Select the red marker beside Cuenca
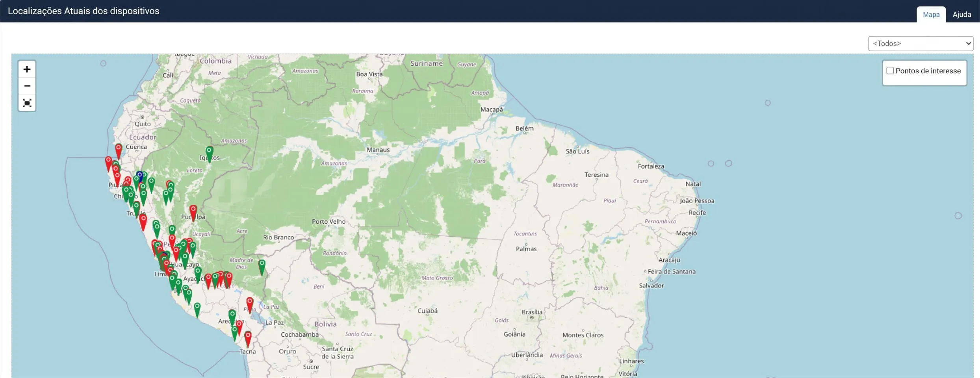980x378 pixels. click(x=119, y=151)
